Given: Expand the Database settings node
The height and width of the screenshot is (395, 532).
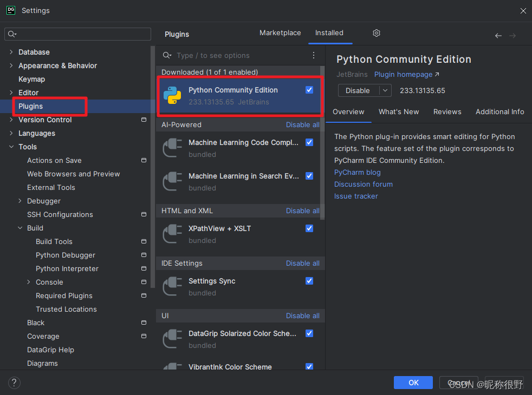Looking at the screenshot, I should point(11,52).
